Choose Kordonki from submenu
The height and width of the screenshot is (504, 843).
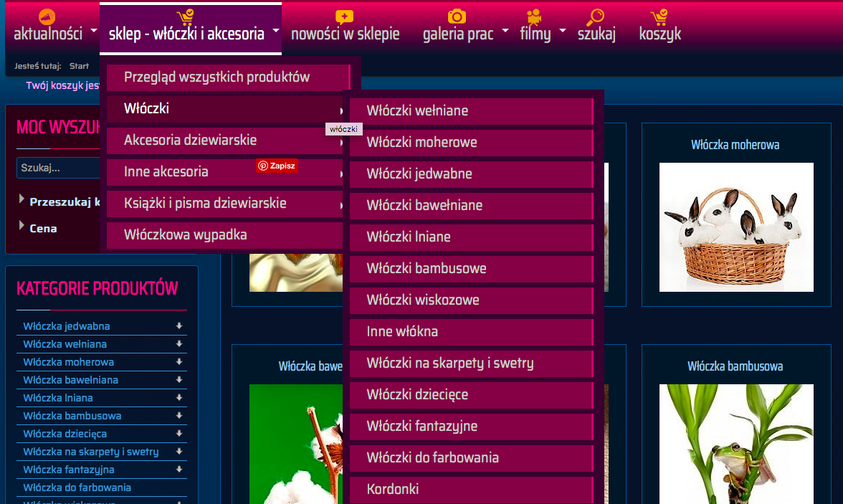[472, 490]
